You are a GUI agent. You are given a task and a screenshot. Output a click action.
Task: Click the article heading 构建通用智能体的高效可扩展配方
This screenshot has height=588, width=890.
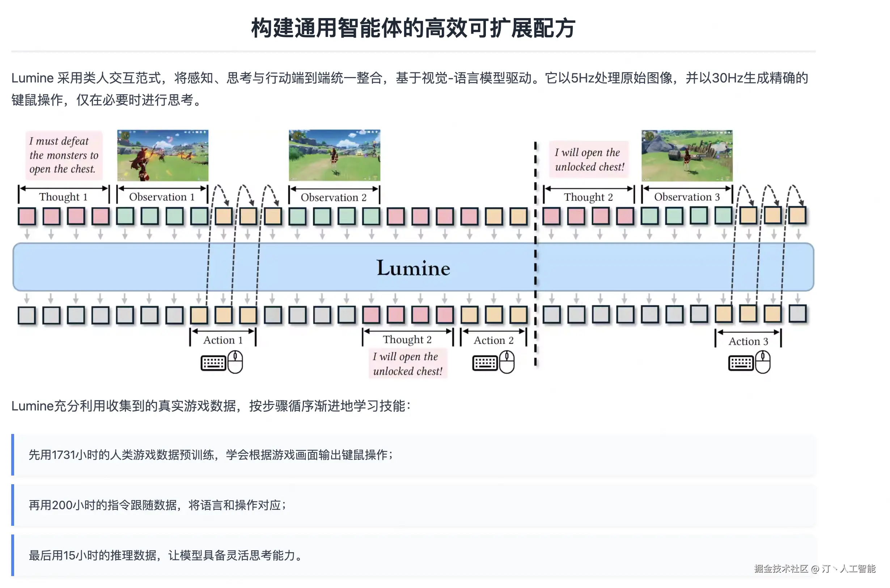(412, 28)
